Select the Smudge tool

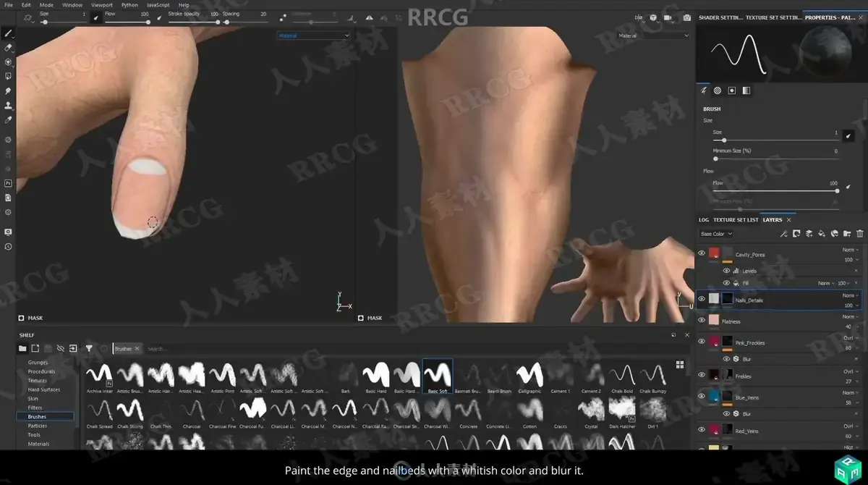[8, 91]
